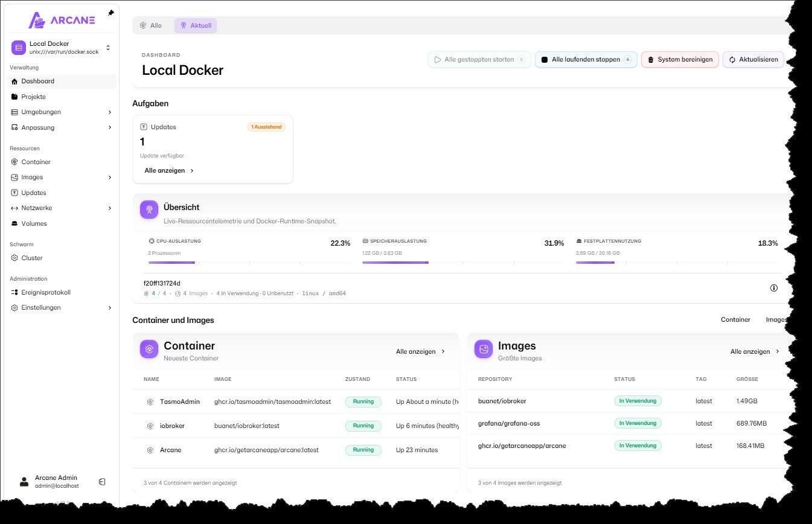
Task: Click System bereinigen button
Action: (x=680, y=60)
